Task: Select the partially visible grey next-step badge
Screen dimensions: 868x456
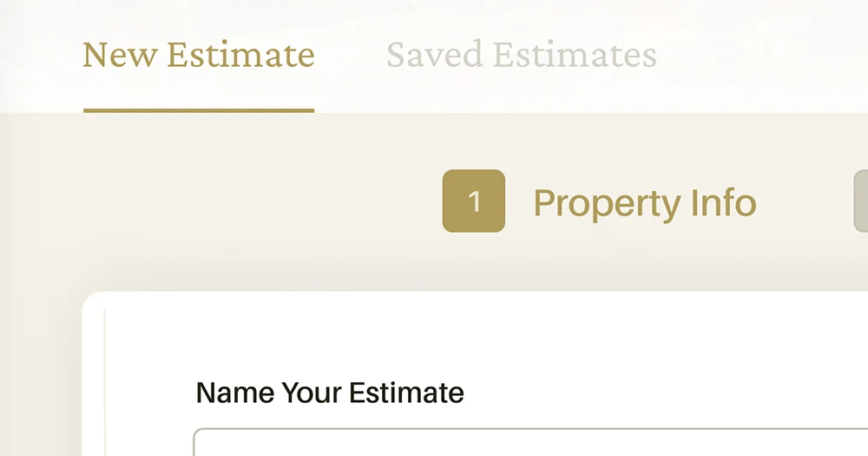Action: 861,202
